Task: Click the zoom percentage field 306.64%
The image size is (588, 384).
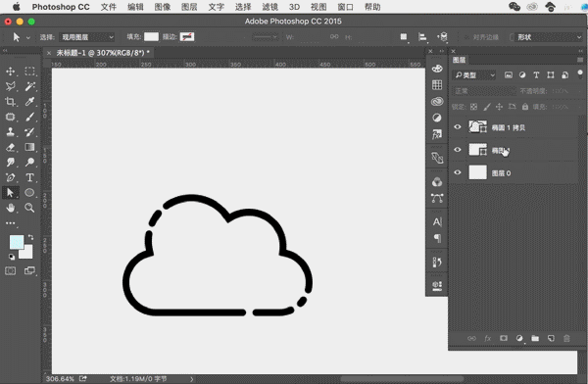Action: pos(60,379)
